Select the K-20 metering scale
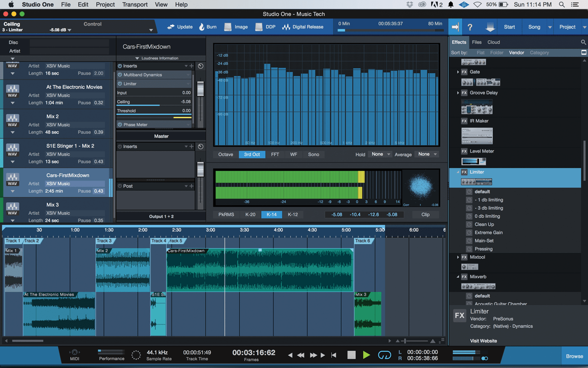Viewport: 588px width, 368px height. click(x=250, y=214)
